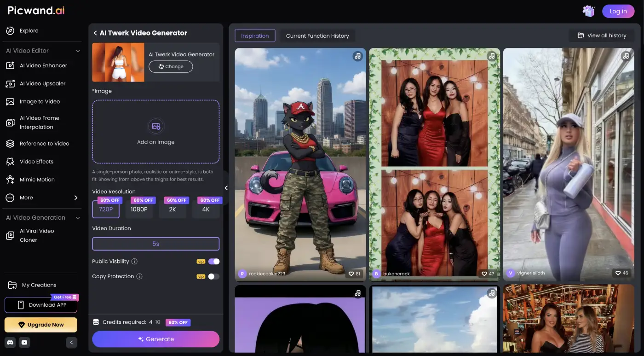Open the Discord icon in the sidebar footer
Viewport: 644px width, 356px height.
pos(10,342)
